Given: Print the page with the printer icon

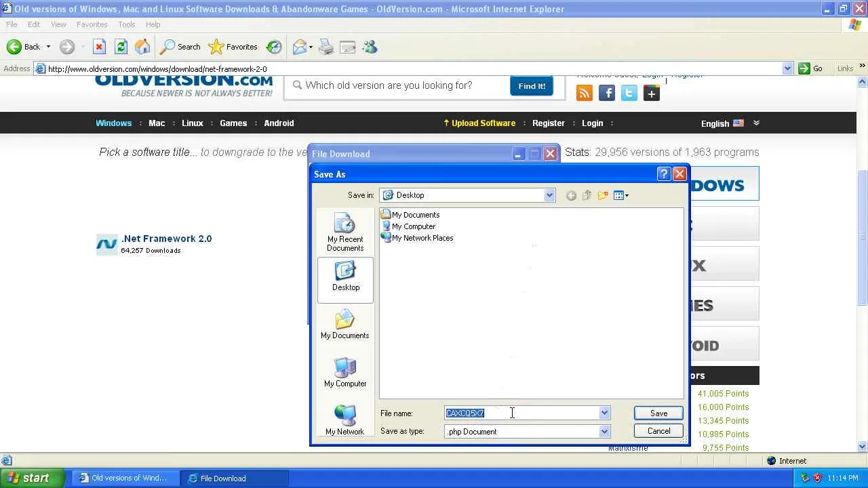Looking at the screenshot, I should 326,47.
